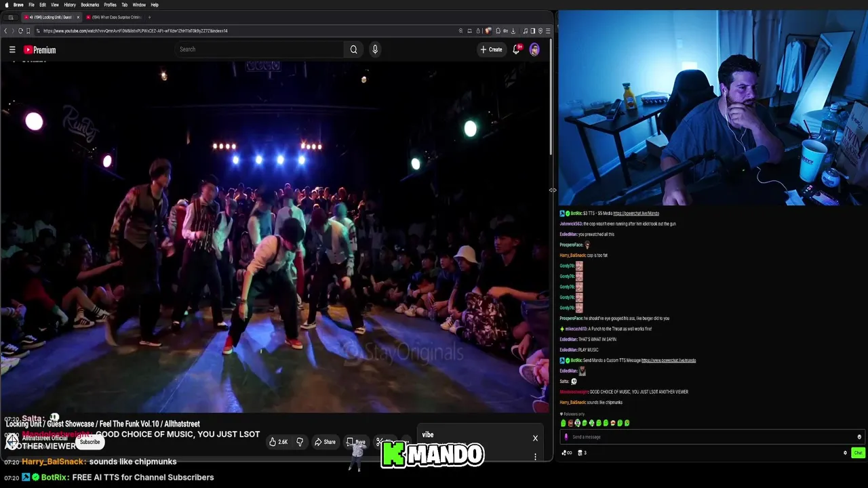Click chat username Johnwick563
The width and height of the screenshot is (868, 488).
tap(571, 224)
